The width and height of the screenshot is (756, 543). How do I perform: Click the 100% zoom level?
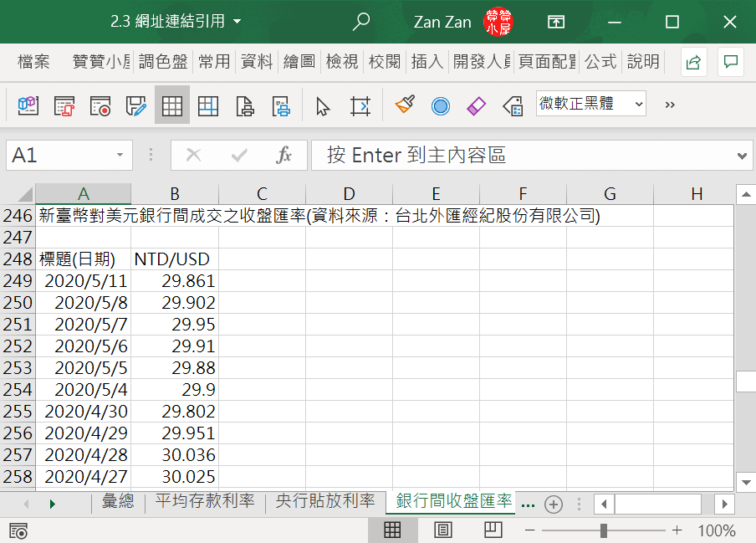tap(717, 530)
